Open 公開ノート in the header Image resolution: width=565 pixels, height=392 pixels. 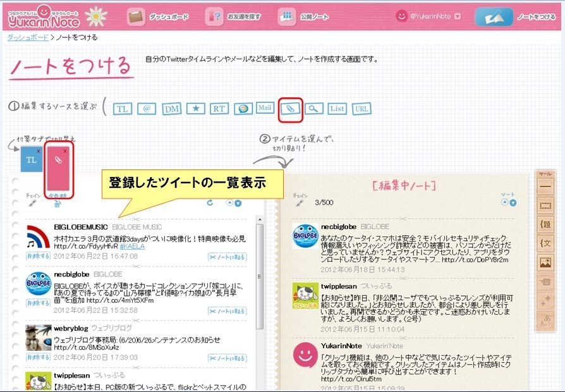(x=304, y=16)
